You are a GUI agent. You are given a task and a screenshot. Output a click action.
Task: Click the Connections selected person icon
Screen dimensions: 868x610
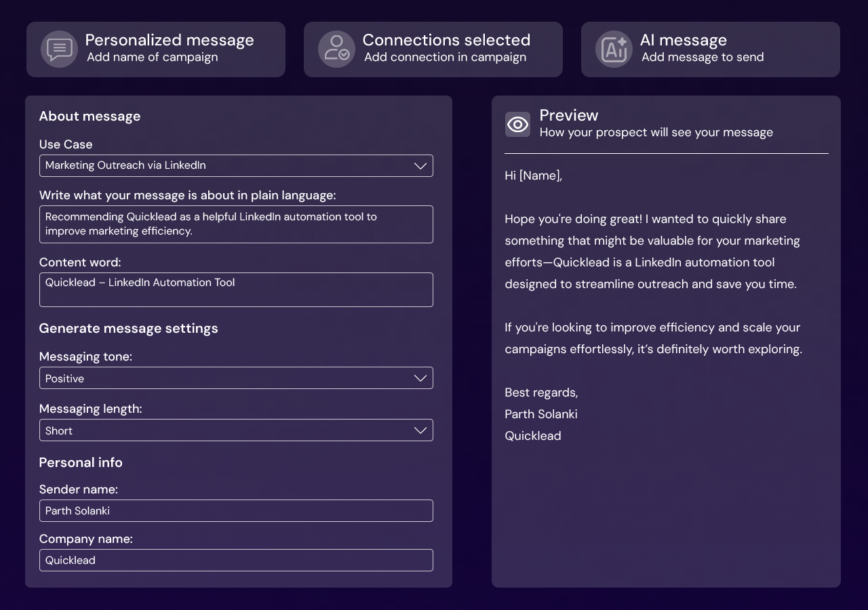(336, 49)
